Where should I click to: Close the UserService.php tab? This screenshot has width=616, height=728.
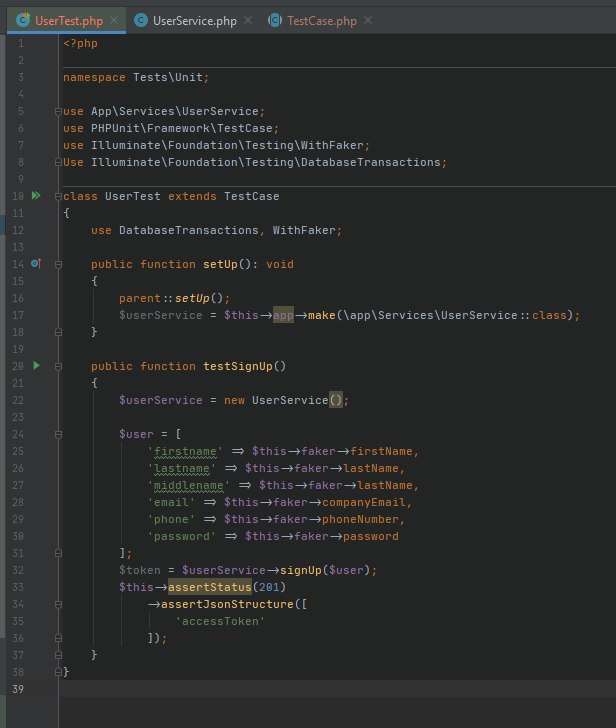[248, 20]
